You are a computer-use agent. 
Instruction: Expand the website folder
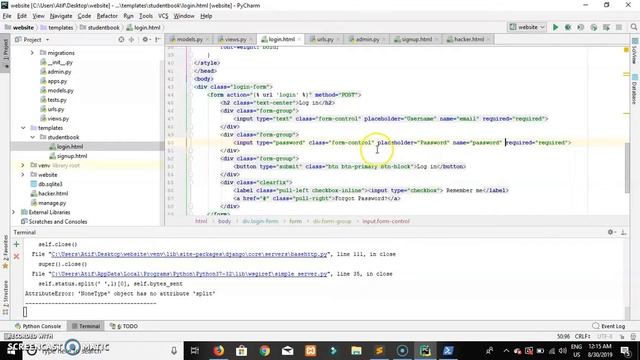pyautogui.click(x=23, y=175)
